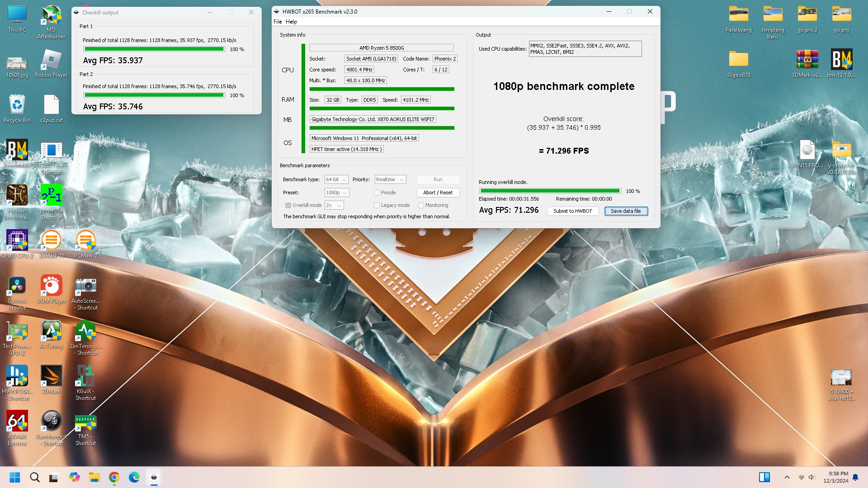
Task: Click the Run button
Action: click(x=438, y=179)
